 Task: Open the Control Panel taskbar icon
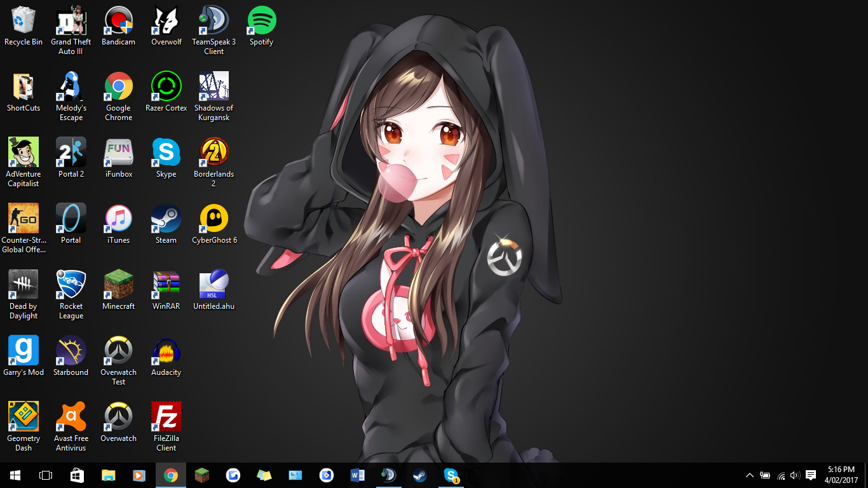pos(295,475)
